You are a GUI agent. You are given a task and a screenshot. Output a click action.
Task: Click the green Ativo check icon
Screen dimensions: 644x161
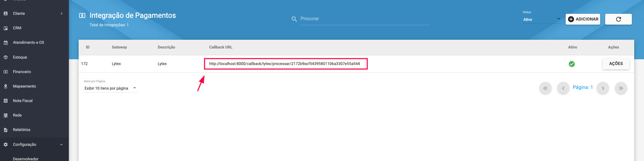[572, 64]
